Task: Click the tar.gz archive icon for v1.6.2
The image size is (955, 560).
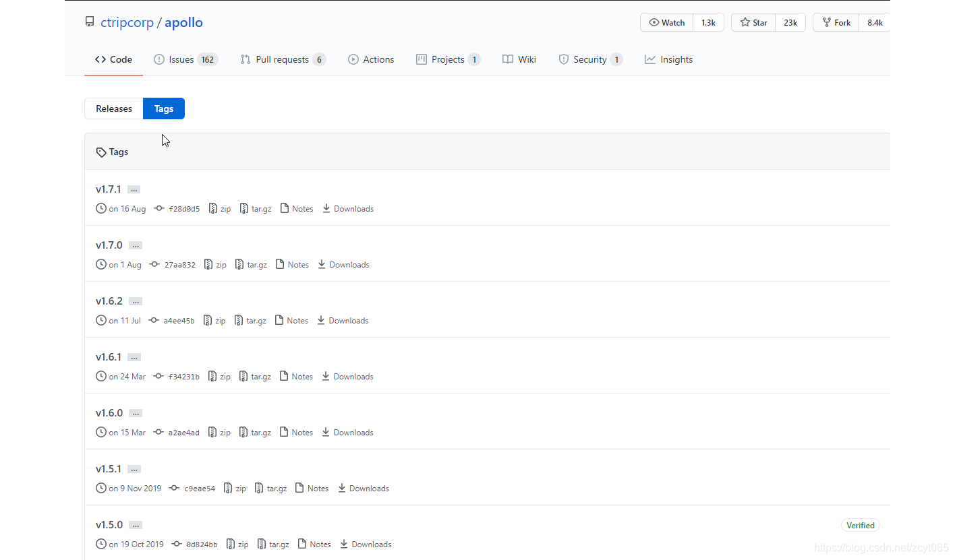Action: (239, 321)
